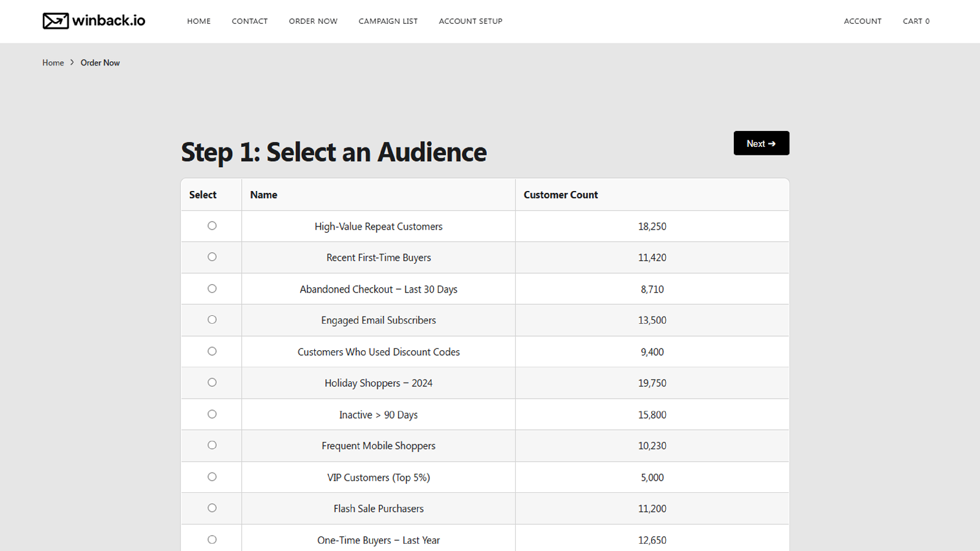
Task: Select Recent First-Time Buyers audience
Action: 211,257
